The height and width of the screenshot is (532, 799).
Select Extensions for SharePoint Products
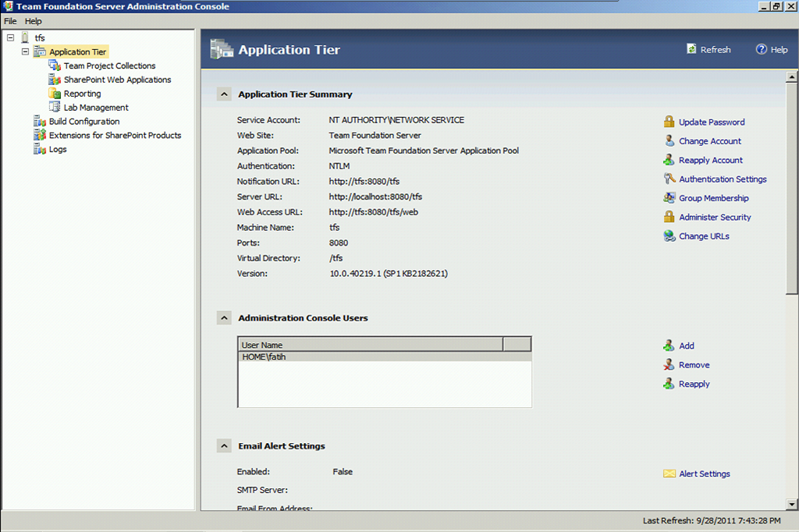tap(115, 135)
